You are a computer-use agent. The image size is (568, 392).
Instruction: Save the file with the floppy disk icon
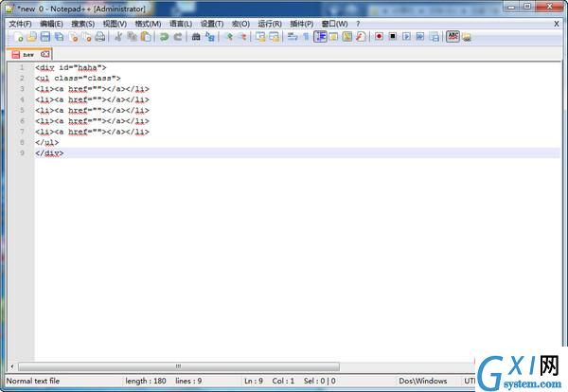click(x=45, y=37)
